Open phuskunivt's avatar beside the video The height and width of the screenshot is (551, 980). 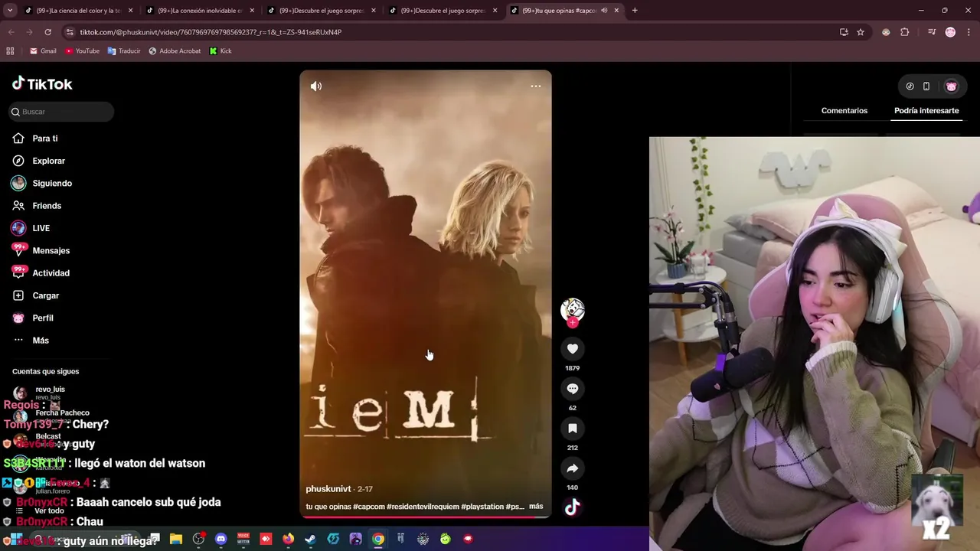coord(572,308)
